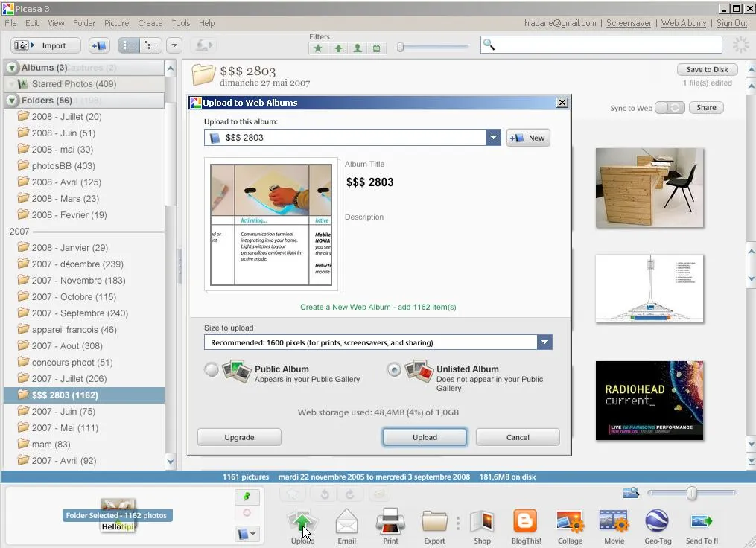Click the green pin hold selection icon
Viewport: 756px width, 548px height.
(247, 497)
